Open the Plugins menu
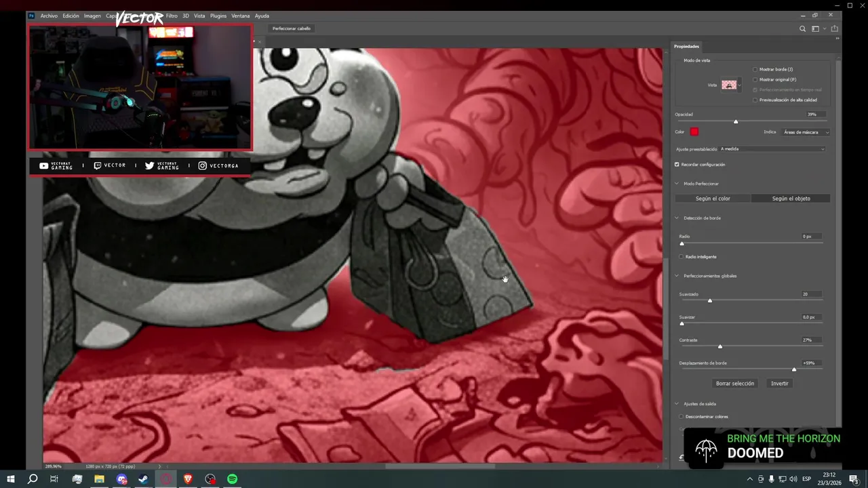This screenshot has width=868, height=488. pos(218,16)
